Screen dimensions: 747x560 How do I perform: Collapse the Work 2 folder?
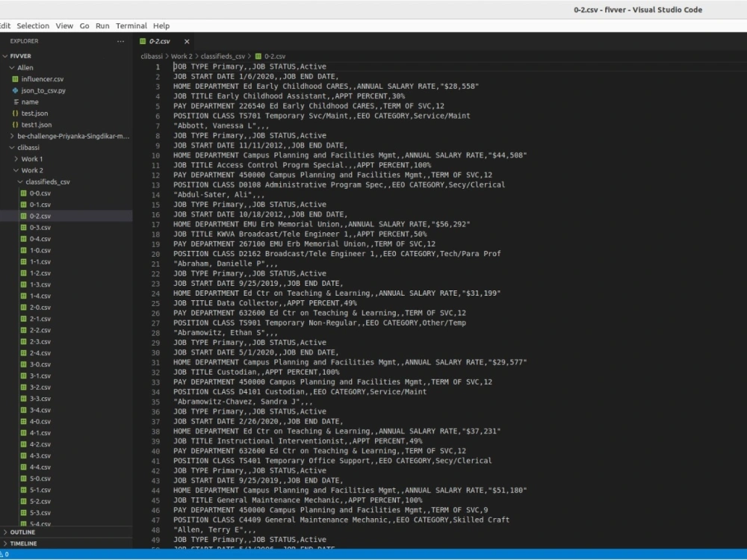tap(16, 170)
